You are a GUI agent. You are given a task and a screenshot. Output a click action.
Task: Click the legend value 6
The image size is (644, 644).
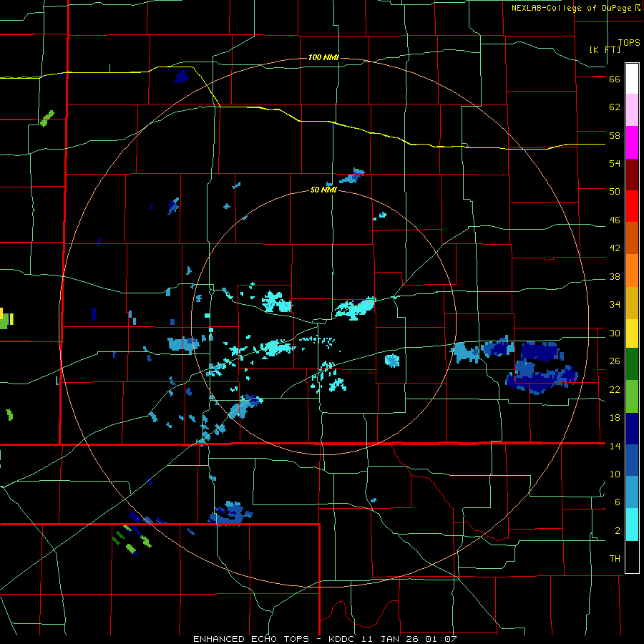click(x=618, y=502)
